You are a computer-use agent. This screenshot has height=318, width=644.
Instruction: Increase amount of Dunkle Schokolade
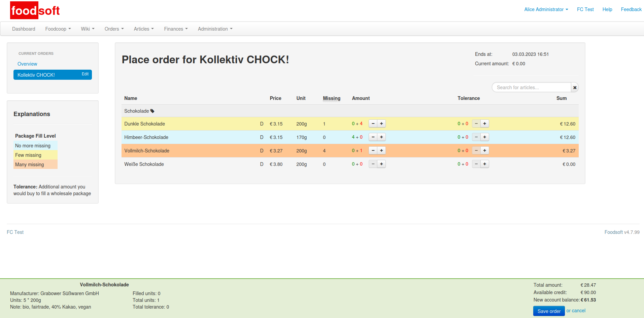381,124
